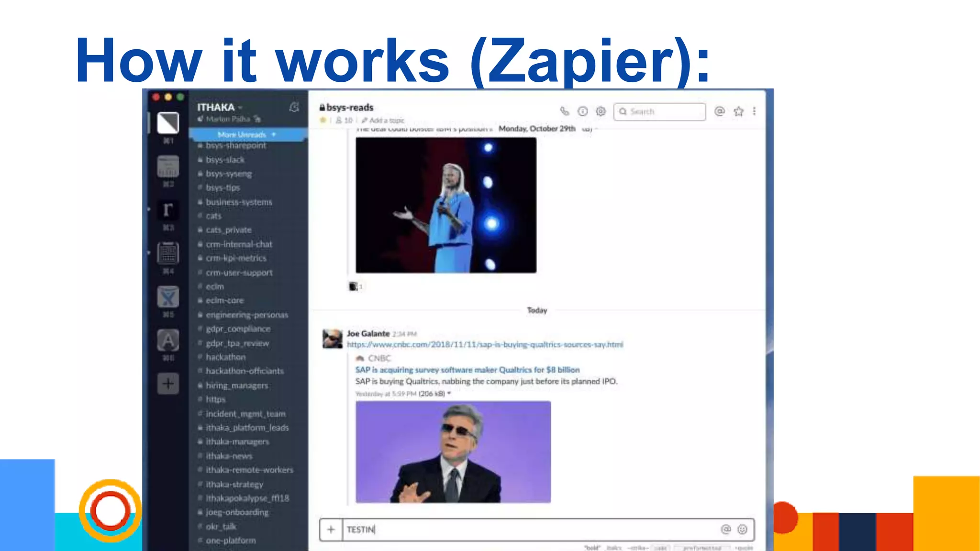
Task: Insert a mention using composer @ icon
Action: pyautogui.click(x=726, y=529)
